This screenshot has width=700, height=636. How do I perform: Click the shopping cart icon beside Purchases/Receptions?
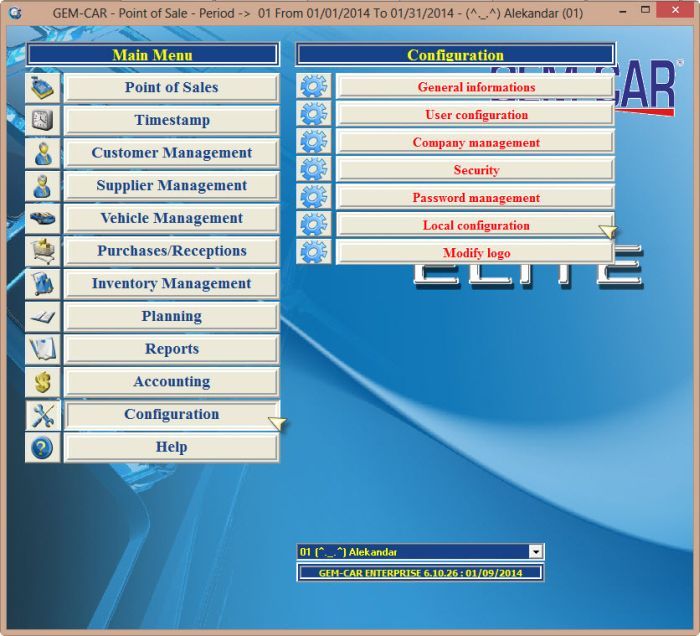pyautogui.click(x=42, y=251)
